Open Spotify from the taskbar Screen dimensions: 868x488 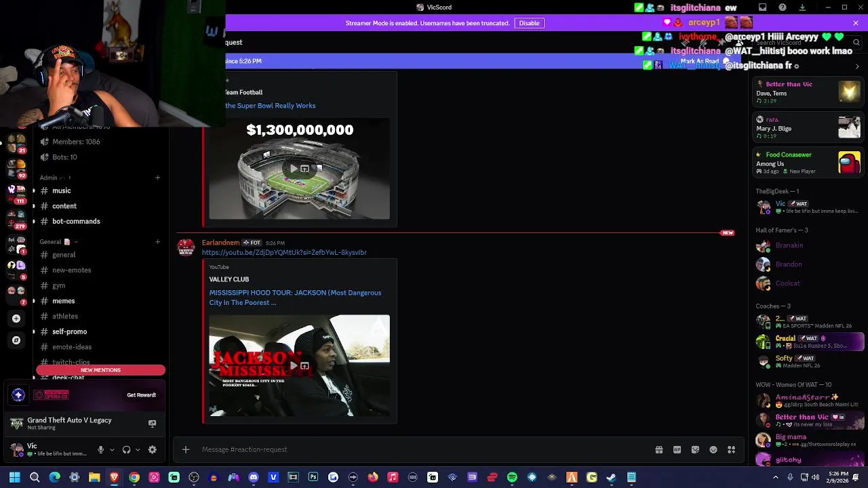(x=512, y=477)
